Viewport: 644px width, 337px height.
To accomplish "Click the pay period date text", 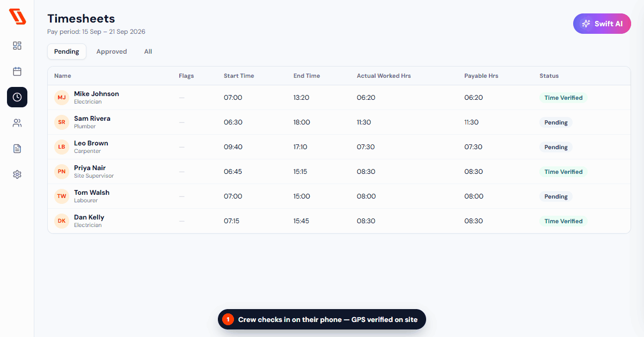I will [96, 32].
